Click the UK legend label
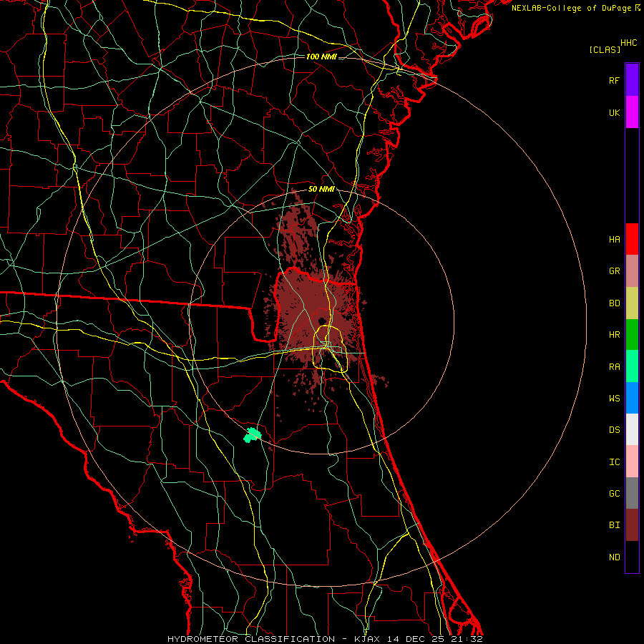 point(614,112)
